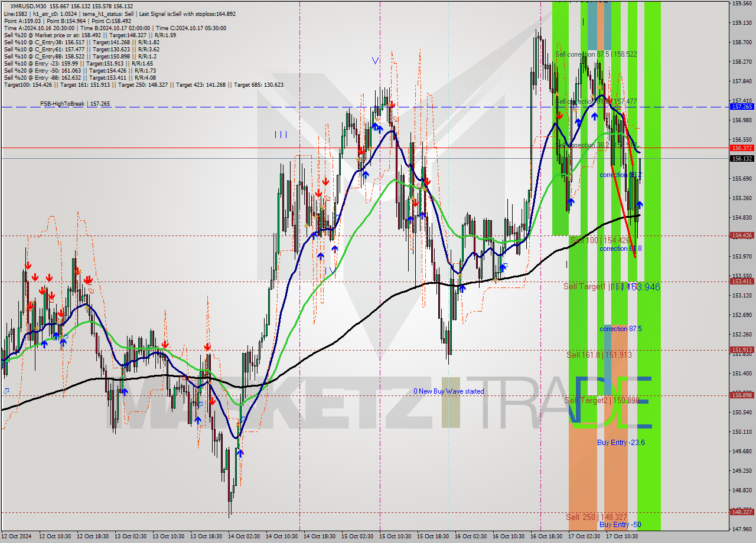Click the '0 New Buy Wave started' annotation
This screenshot has width=756, height=543.
[448, 391]
